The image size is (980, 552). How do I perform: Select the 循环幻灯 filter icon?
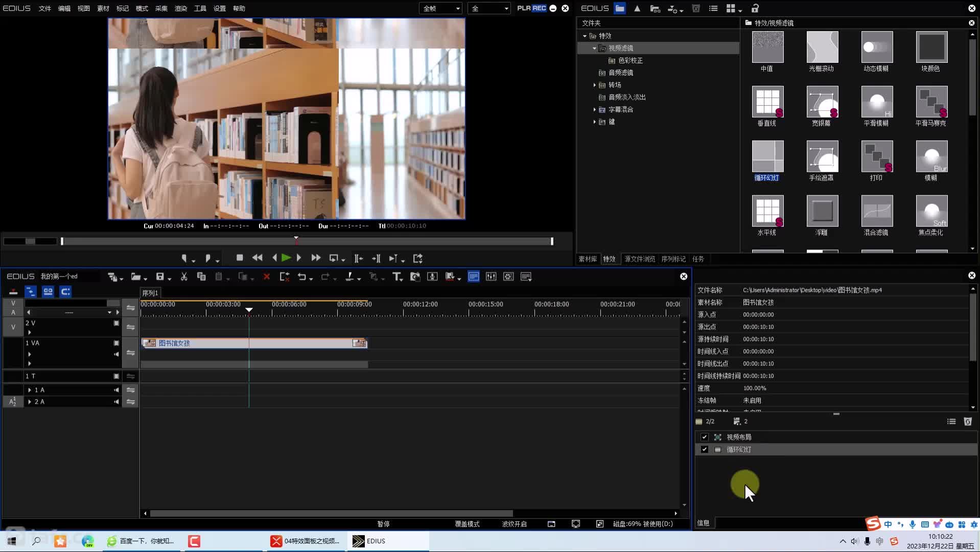pos(767,156)
